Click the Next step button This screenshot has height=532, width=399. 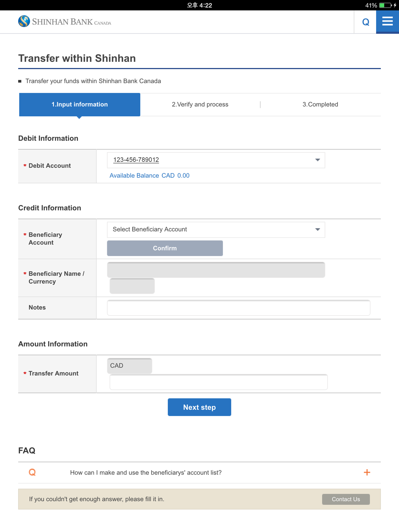coord(199,407)
